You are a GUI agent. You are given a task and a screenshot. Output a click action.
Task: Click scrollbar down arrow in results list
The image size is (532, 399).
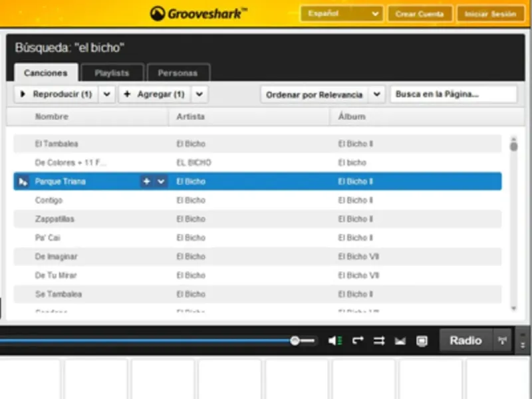pyautogui.click(x=513, y=308)
